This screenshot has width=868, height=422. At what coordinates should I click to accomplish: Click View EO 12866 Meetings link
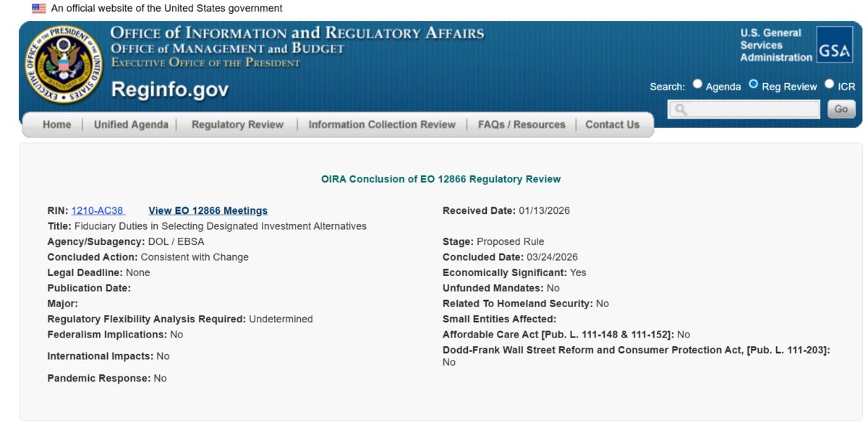pyautogui.click(x=208, y=211)
